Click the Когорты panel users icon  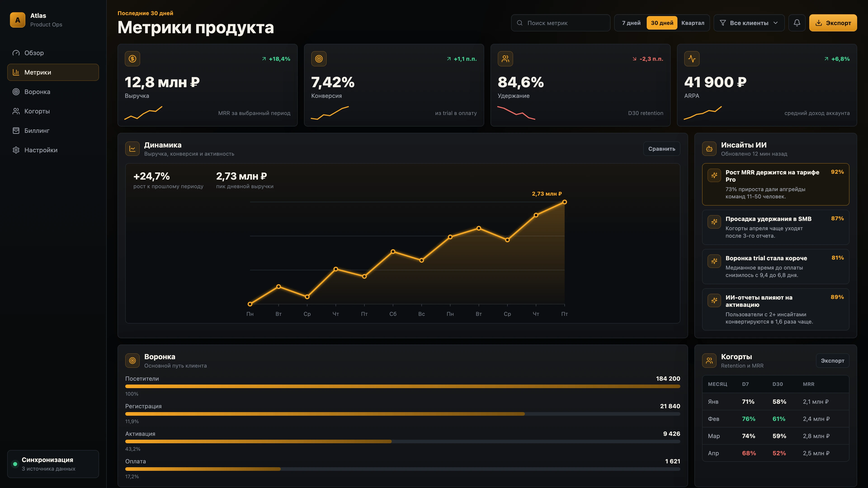(x=709, y=360)
